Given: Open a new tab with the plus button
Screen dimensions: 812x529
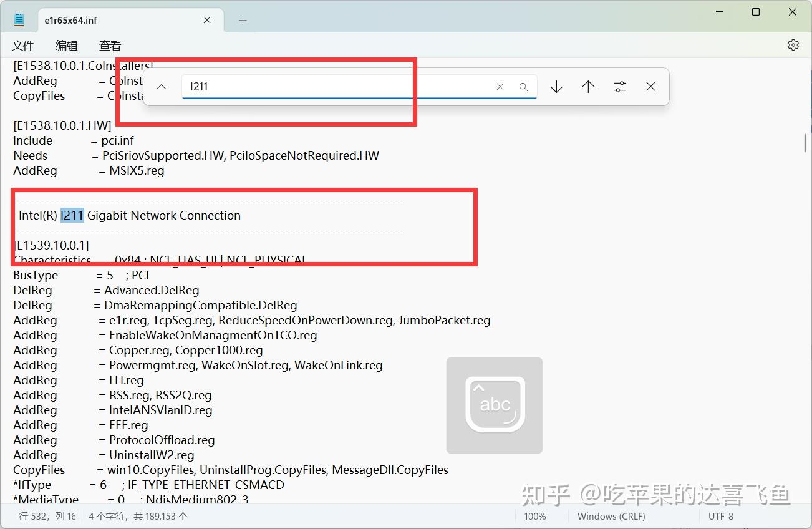Looking at the screenshot, I should coord(242,20).
